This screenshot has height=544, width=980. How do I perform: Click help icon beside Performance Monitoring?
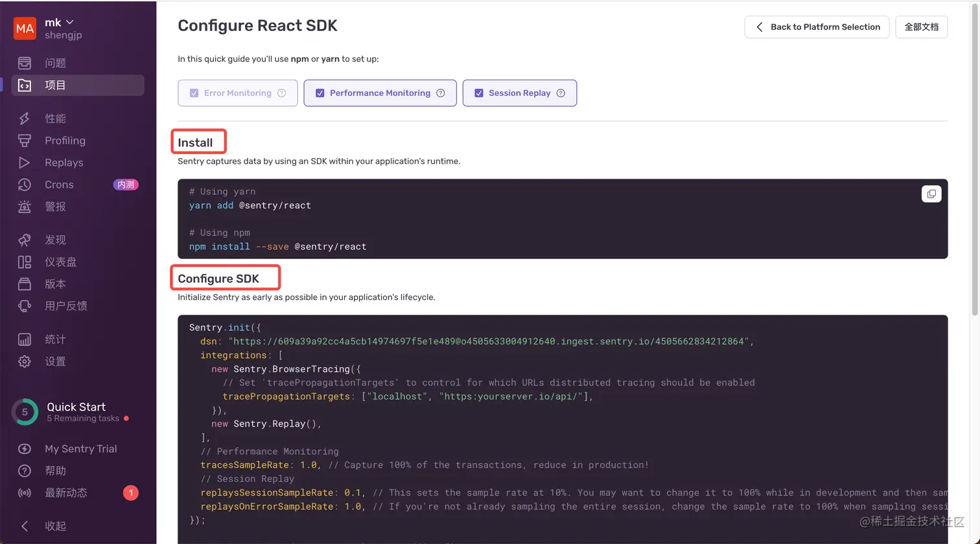click(441, 93)
